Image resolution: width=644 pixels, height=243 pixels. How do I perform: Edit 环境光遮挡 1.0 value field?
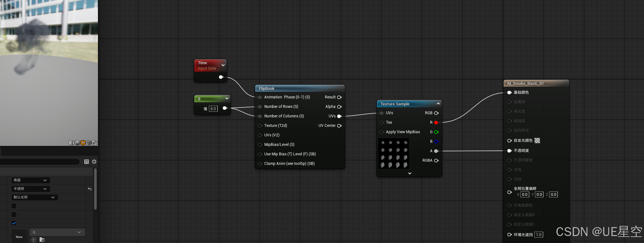[538, 234]
